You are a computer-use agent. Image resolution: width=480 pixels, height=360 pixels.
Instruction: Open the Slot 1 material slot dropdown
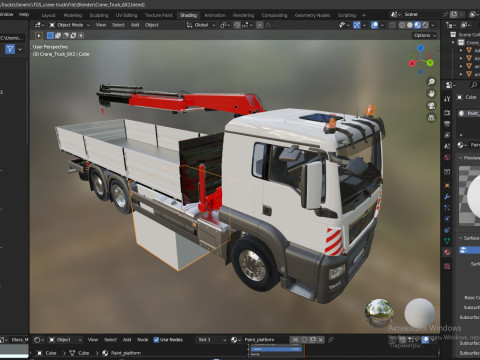point(212,340)
